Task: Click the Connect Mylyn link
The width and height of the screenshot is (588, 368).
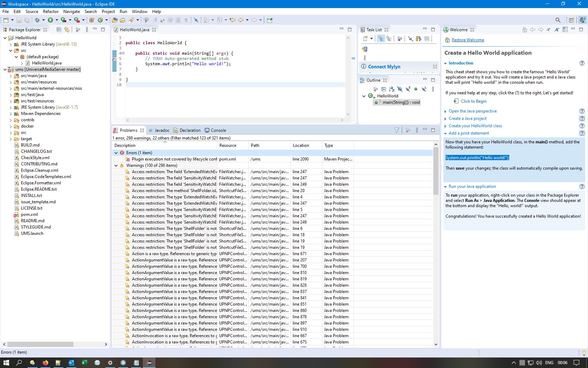Action: pyautogui.click(x=384, y=67)
